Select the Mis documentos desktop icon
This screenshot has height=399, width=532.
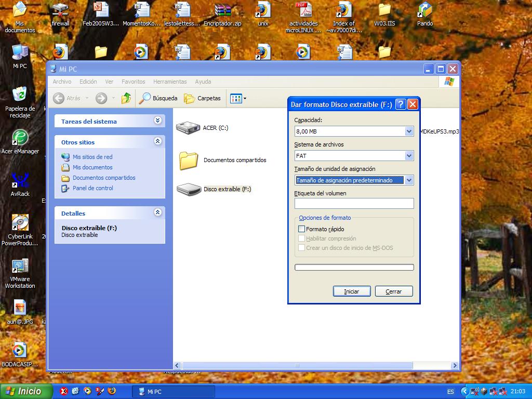click(20, 17)
